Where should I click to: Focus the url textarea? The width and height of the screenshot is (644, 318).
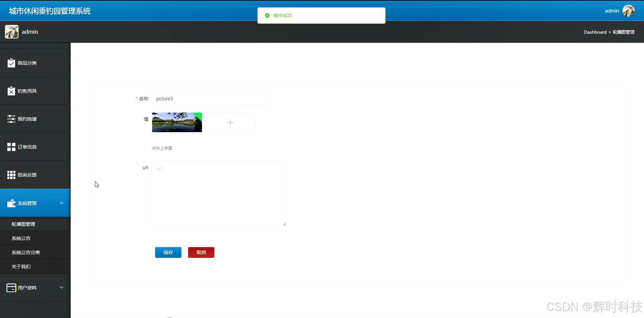[x=219, y=193]
